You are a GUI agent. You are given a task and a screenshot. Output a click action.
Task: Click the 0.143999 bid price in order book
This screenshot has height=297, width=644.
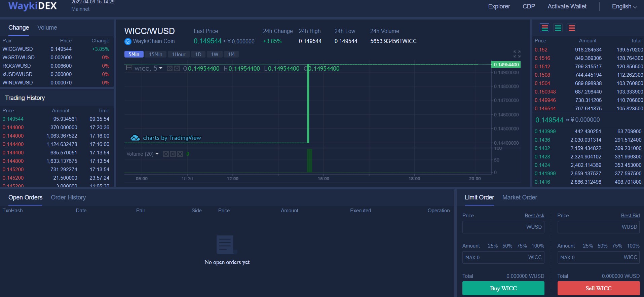point(545,132)
